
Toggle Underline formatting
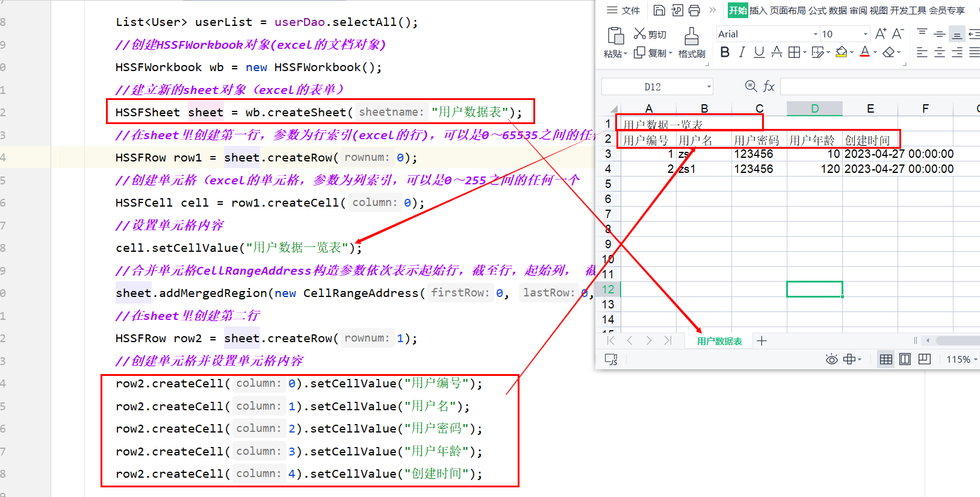click(759, 52)
